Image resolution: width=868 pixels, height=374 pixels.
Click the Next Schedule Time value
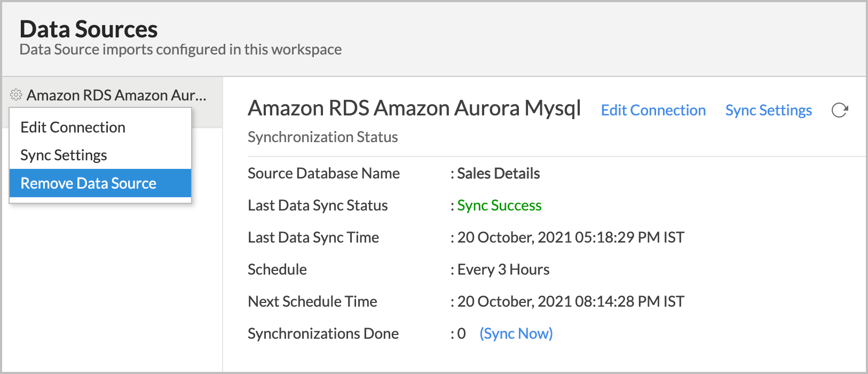coord(571,301)
